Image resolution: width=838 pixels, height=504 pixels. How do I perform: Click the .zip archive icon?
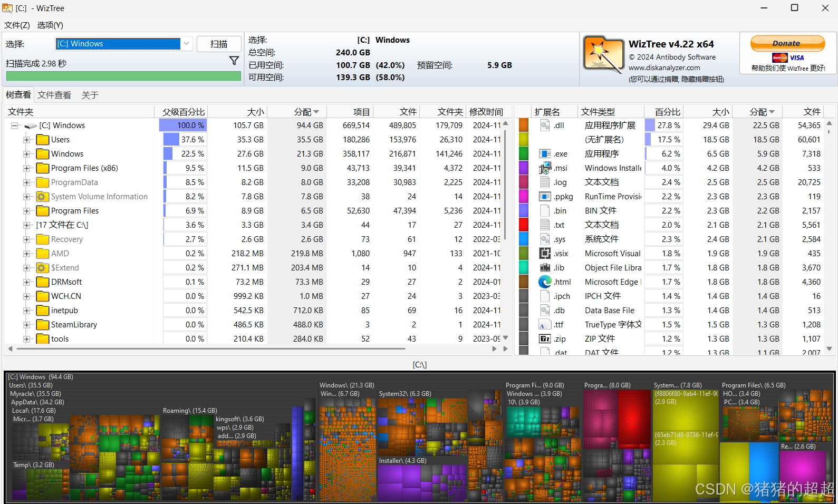click(545, 339)
